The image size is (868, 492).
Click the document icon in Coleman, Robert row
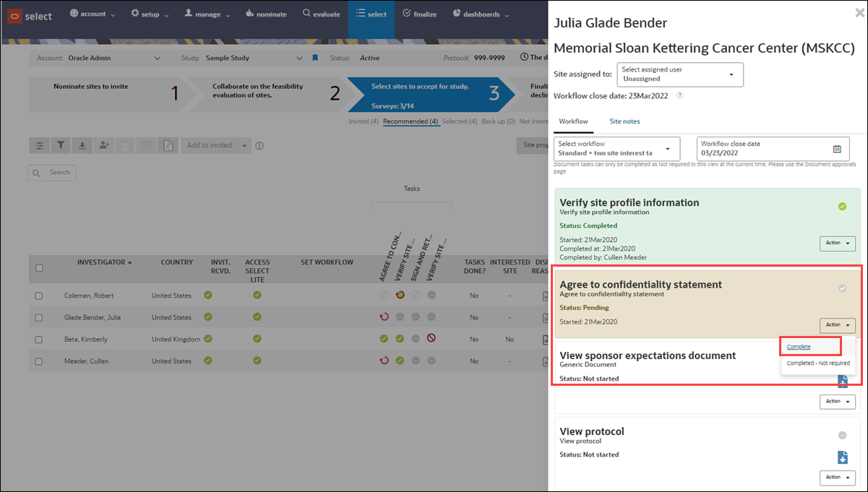click(x=545, y=295)
